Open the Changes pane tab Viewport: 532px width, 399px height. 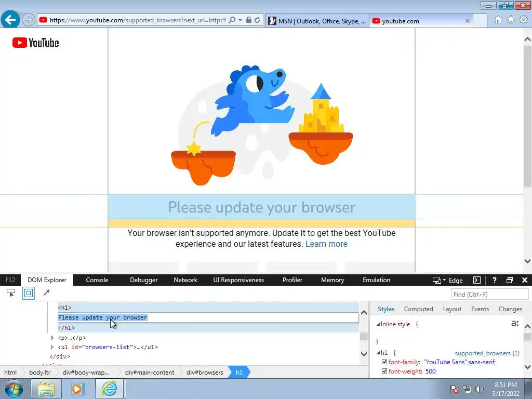[510, 309]
